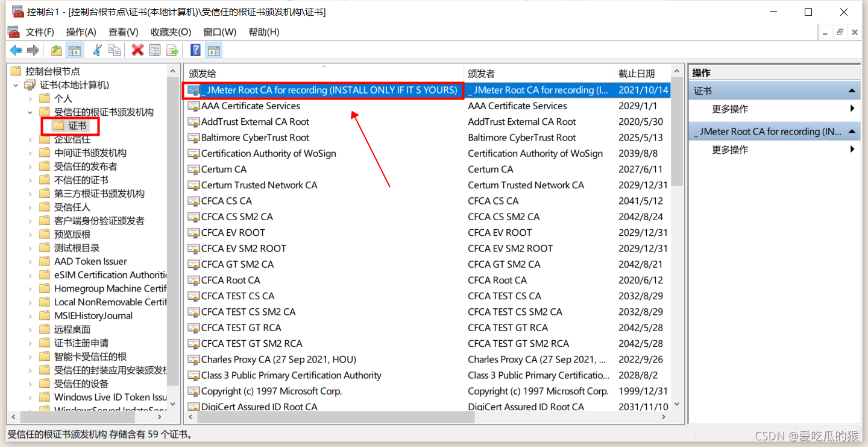
Task: Click the certificate icon for Baltimore CyberTrust Root
Action: click(193, 138)
